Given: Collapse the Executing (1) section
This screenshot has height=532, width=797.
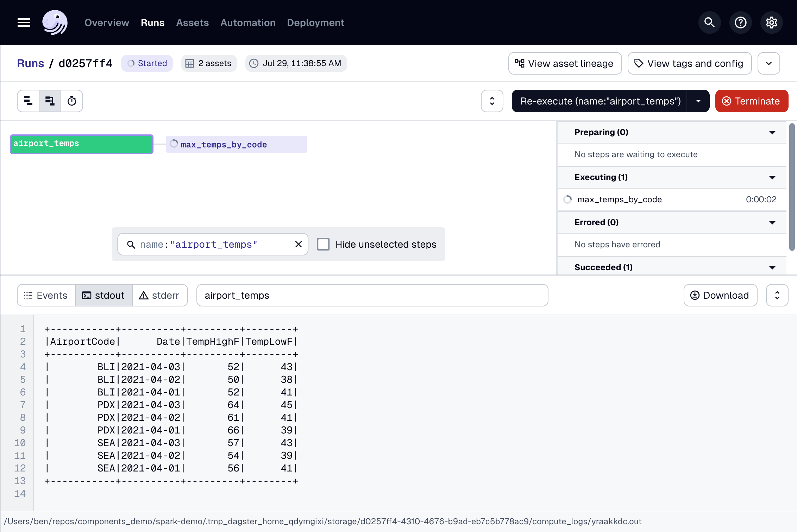Looking at the screenshot, I should click(x=772, y=177).
